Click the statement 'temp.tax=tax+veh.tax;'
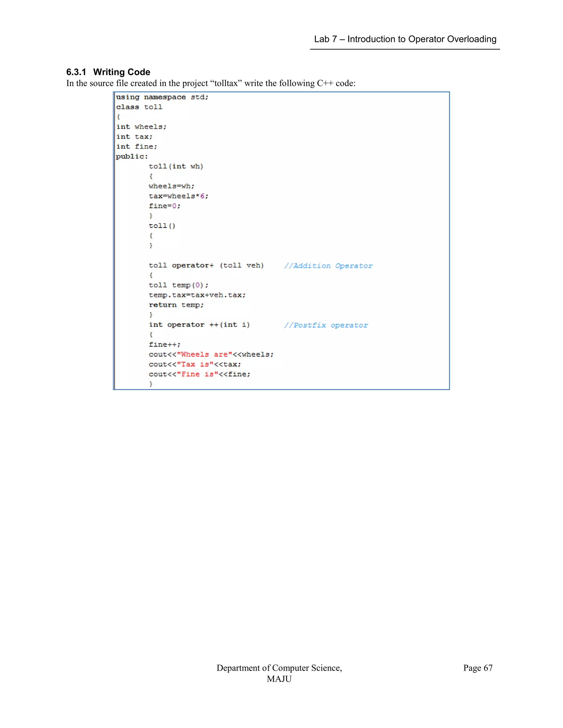This screenshot has width=563, height=728. (197, 295)
